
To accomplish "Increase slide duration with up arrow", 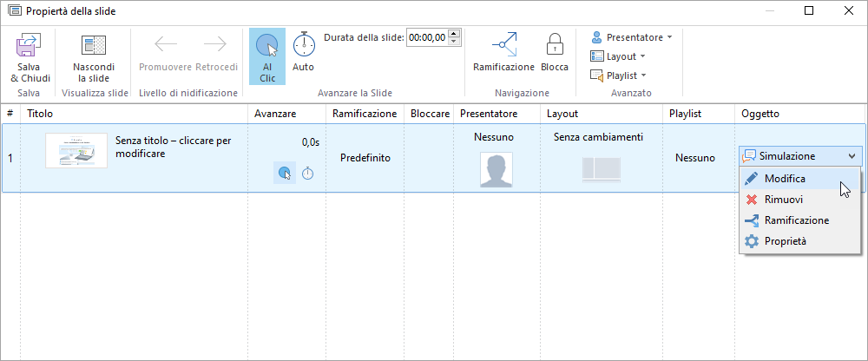I will tap(455, 34).
